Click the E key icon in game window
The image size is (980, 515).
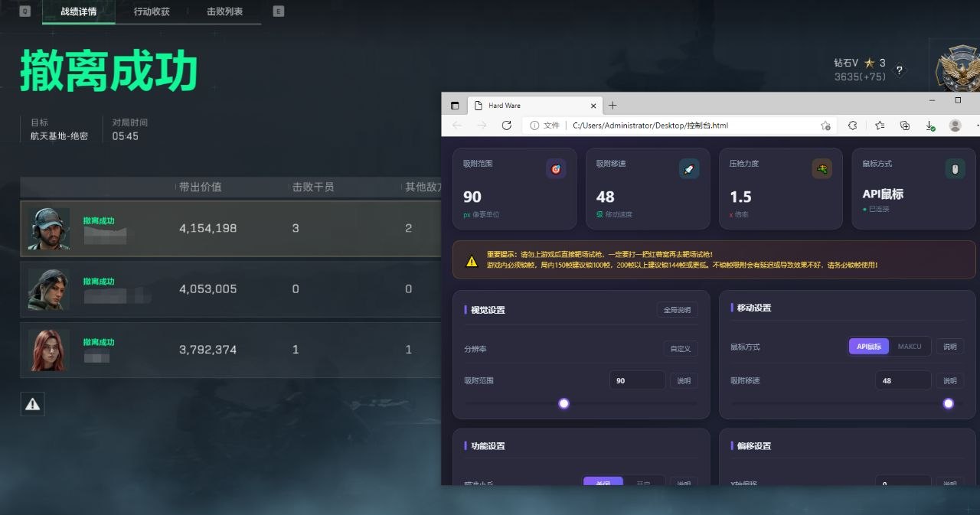[278, 11]
